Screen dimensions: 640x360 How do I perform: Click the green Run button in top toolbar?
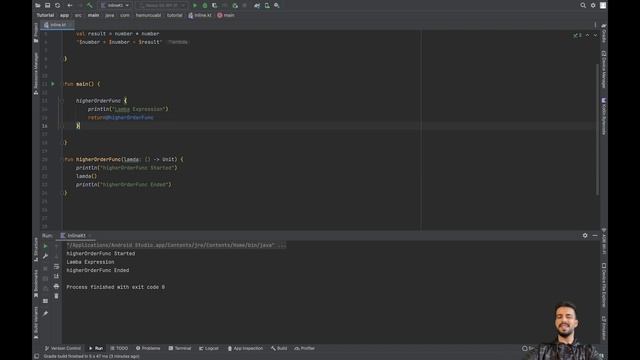(195, 5)
